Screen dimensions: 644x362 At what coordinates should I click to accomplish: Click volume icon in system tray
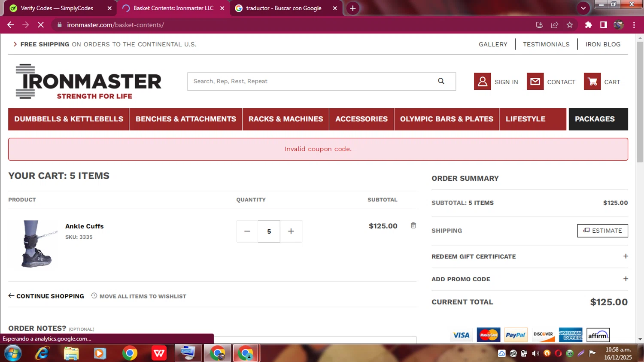(535, 353)
